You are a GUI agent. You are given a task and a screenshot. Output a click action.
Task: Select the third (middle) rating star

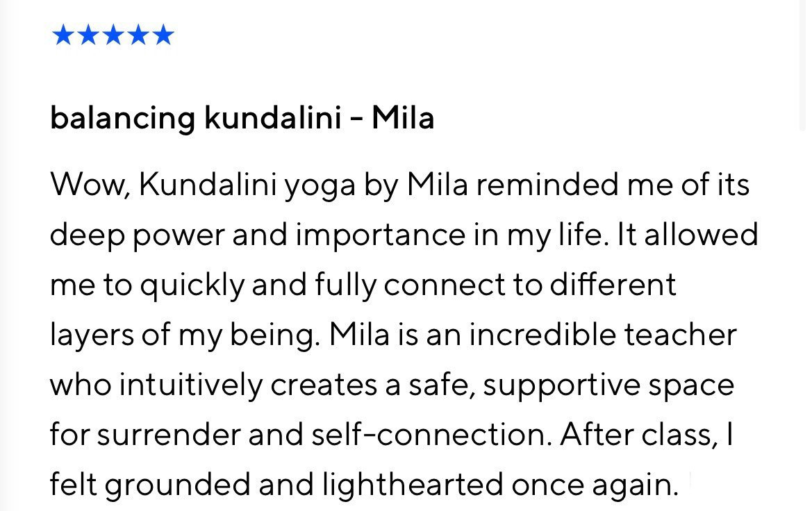113,35
